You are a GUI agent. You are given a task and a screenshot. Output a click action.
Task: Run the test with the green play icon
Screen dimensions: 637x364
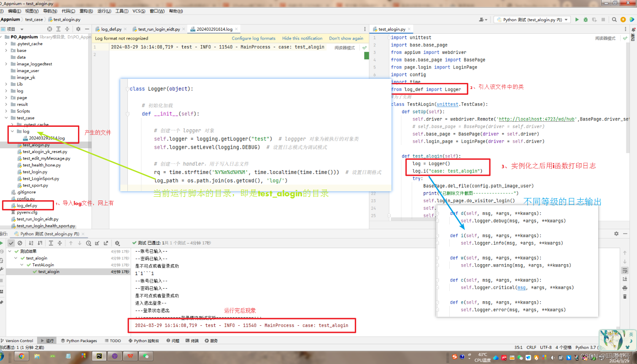point(577,19)
